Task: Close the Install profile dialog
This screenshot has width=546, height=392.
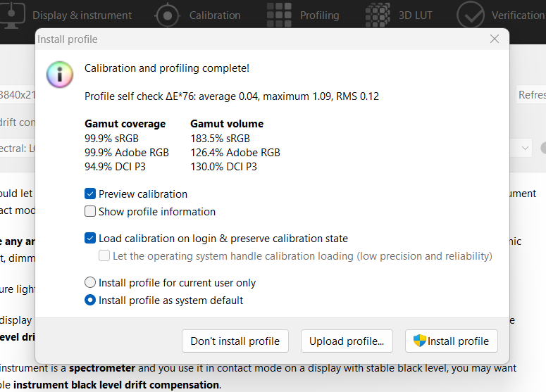Action: pyautogui.click(x=495, y=39)
